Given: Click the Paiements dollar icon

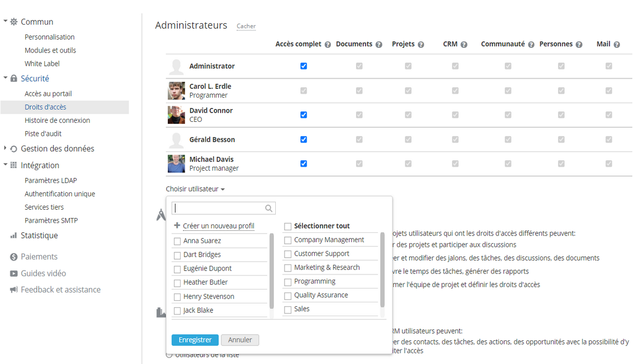Looking at the screenshot, I should click(14, 257).
